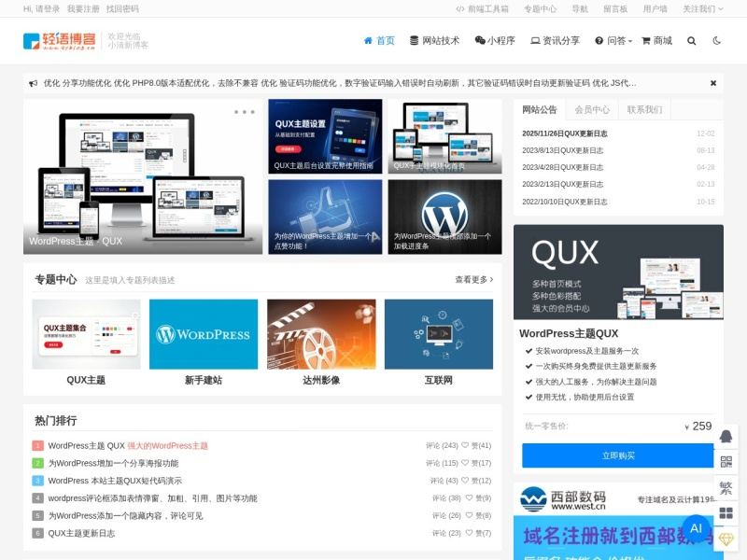Click the 立即购买 buy button
This screenshot has width=747, height=560.
click(618, 455)
